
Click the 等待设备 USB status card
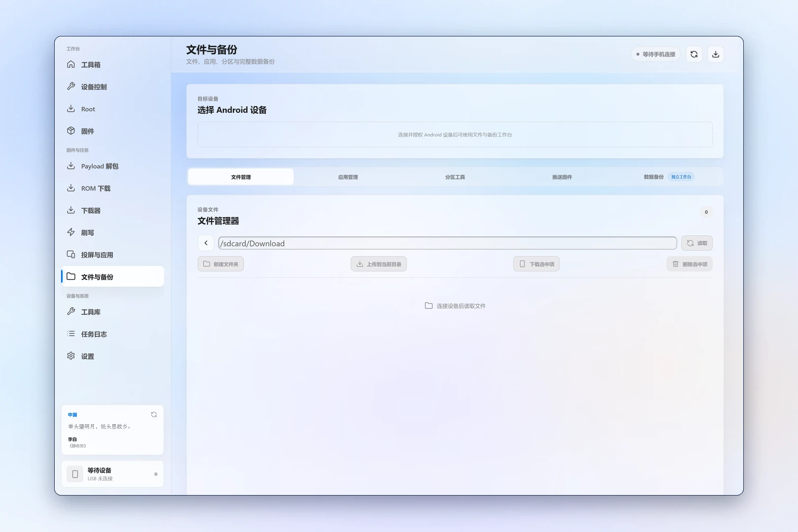112,474
